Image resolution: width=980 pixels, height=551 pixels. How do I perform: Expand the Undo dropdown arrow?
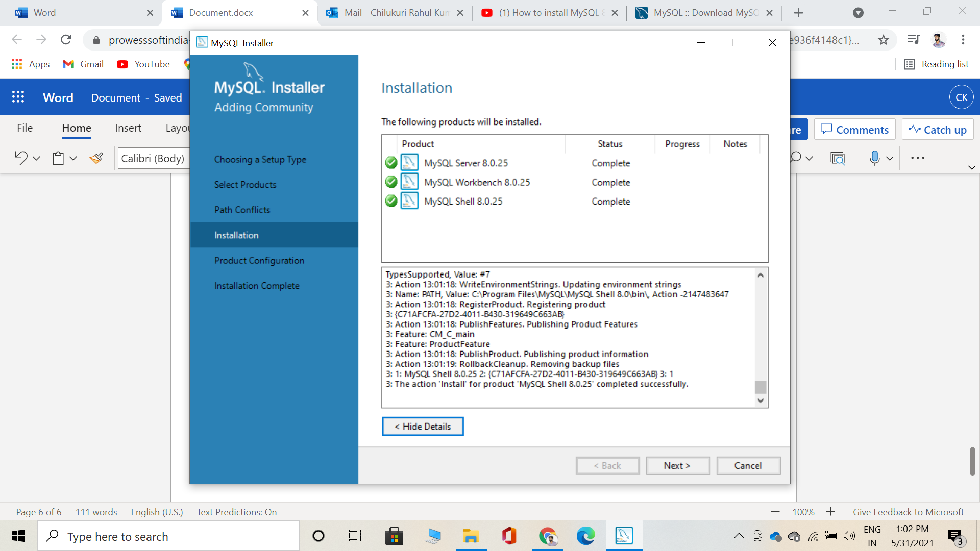pos(36,159)
